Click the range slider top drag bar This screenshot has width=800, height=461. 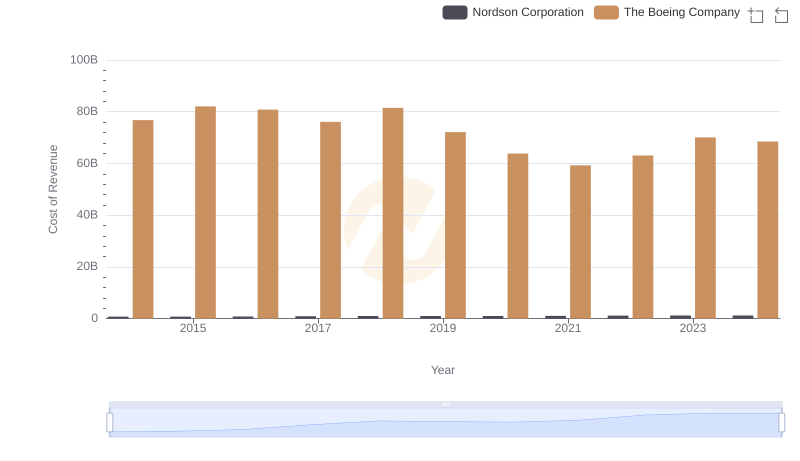click(x=445, y=404)
